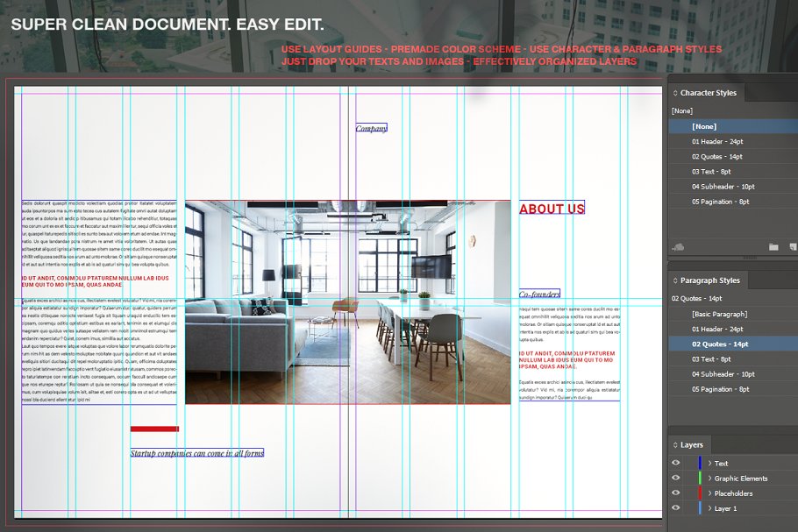Expand the Text layer disclosure arrow
Screen dimensions: 798x532
709,464
